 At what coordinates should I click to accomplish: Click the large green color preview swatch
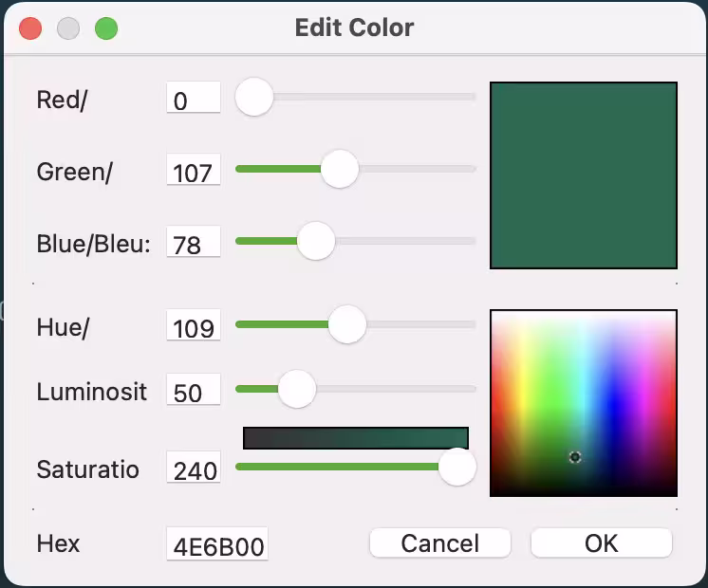584,175
